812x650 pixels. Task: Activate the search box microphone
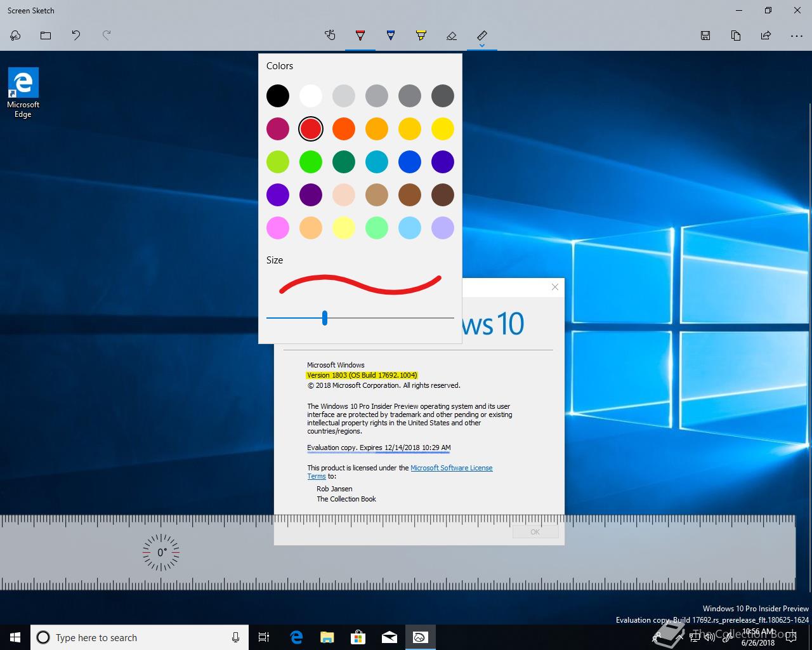pyautogui.click(x=235, y=637)
